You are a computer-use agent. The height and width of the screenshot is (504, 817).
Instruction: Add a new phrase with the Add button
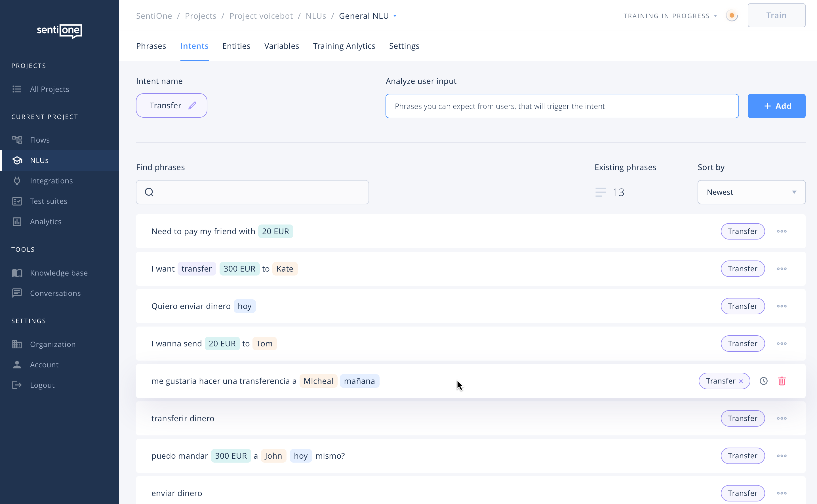[x=776, y=106]
